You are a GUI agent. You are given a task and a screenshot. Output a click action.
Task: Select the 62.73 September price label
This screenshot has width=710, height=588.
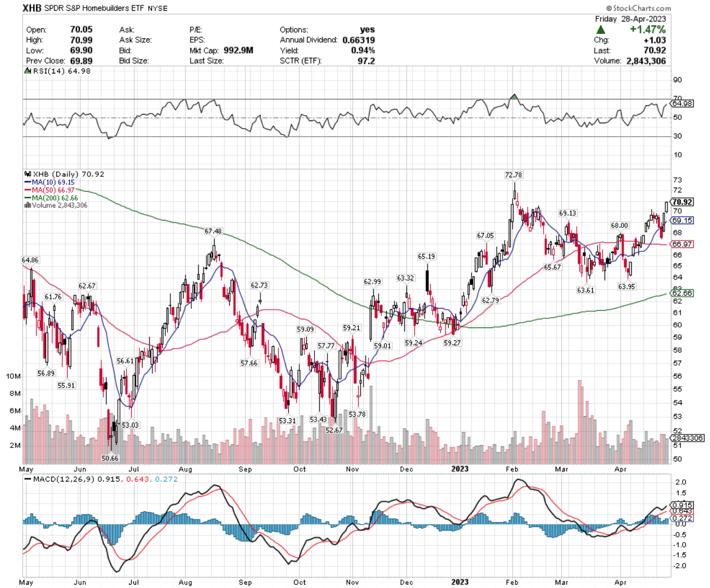259,285
